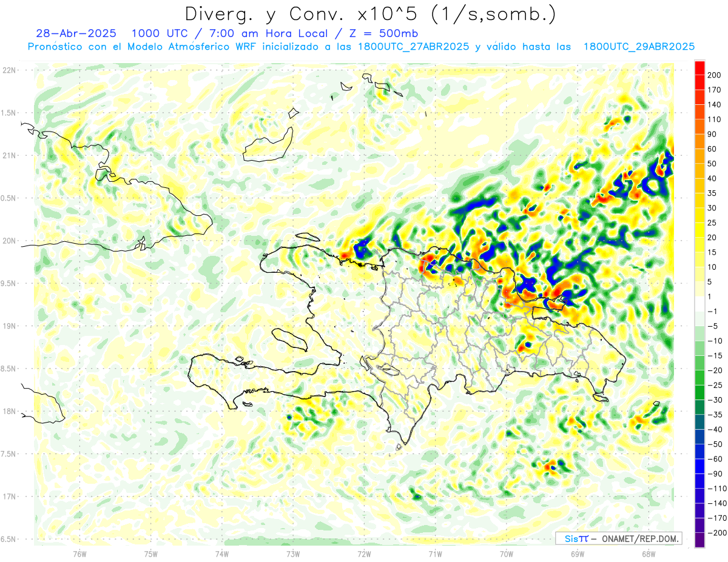Click the colorbar value '-40'
This screenshot has height=562, width=728.
coord(715,430)
